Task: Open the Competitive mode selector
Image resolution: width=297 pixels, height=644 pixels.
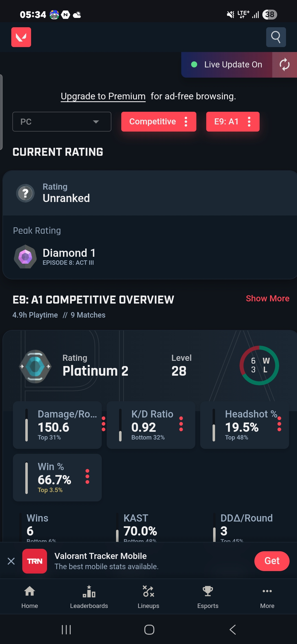Action: tap(159, 122)
